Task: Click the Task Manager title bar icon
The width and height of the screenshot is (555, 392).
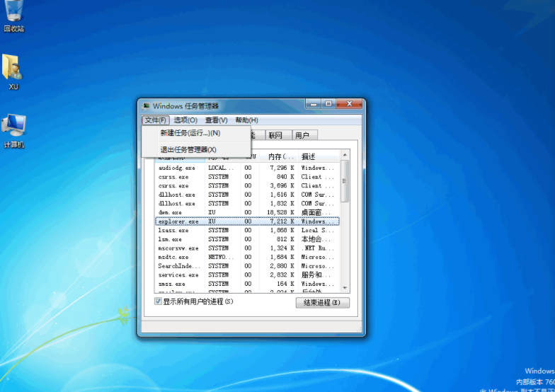Action: tap(146, 106)
